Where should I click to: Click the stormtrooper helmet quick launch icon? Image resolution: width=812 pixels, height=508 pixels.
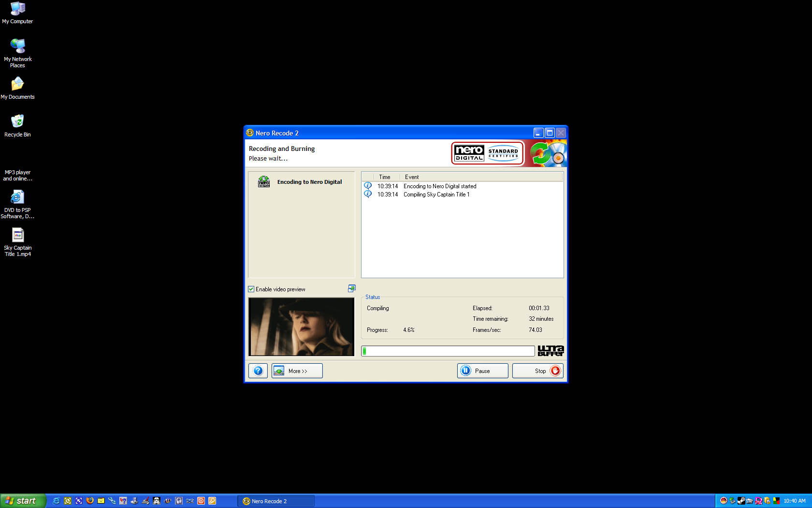click(157, 501)
